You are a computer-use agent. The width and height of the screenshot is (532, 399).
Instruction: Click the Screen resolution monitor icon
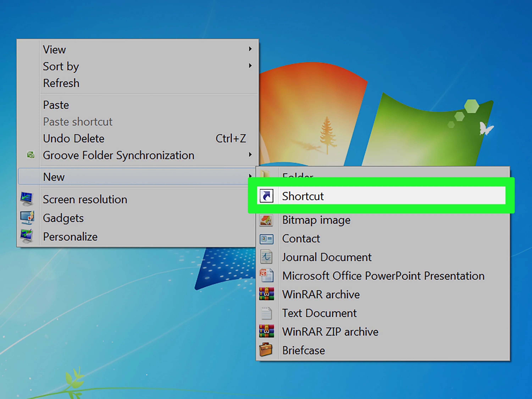point(27,198)
